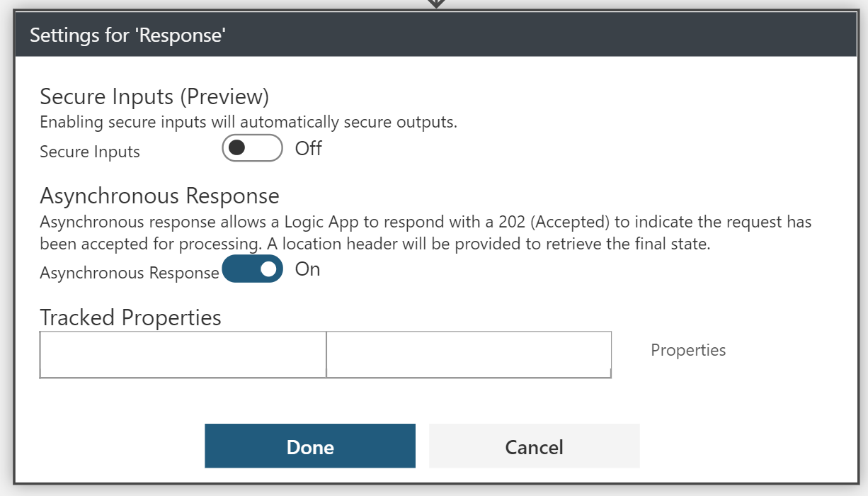Click the connector arrow above the dialog

click(436, 4)
